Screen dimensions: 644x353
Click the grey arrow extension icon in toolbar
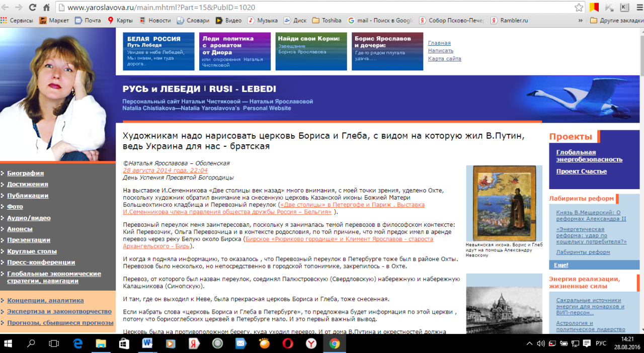point(609,8)
